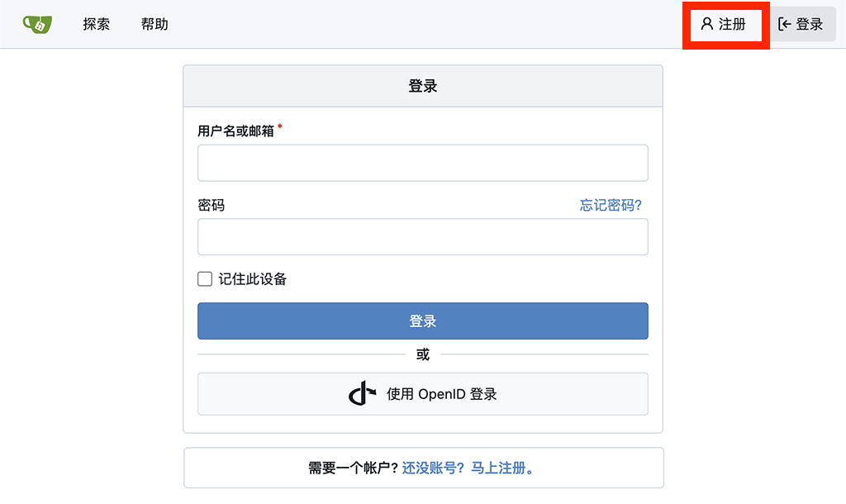Click the red asterisk beside 用户名或邮箱
This screenshot has width=846, height=504.
(x=278, y=126)
